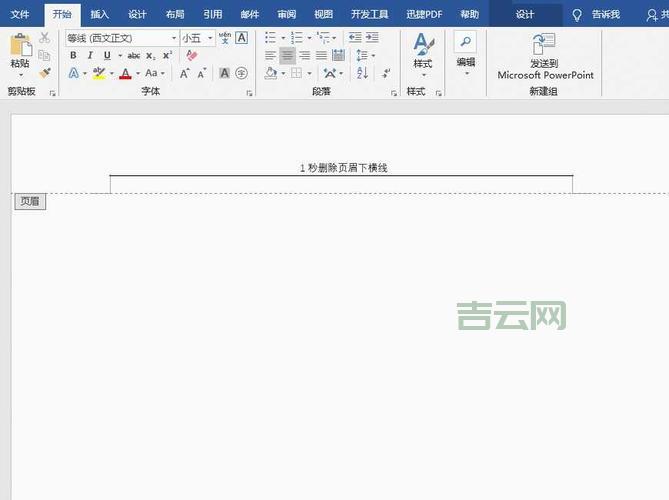Screen dimensions: 669x500
Task: Click the text effects outlined A icon
Action: click(74, 73)
